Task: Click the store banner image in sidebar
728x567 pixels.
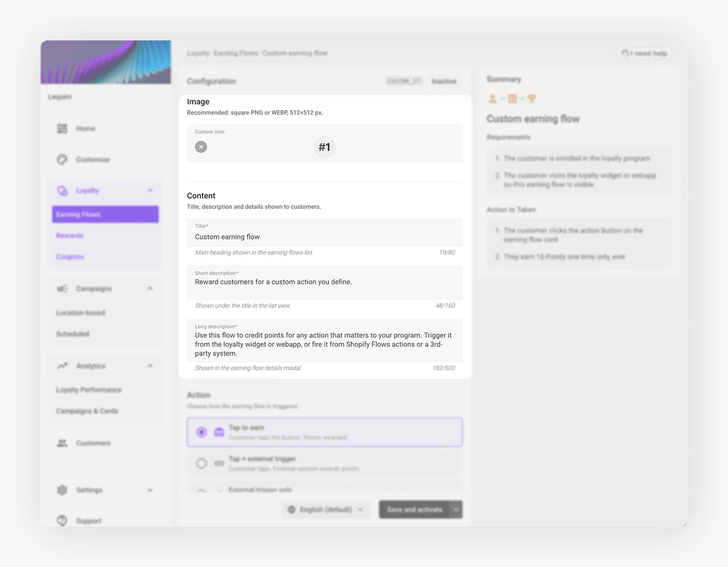Action: click(x=105, y=62)
